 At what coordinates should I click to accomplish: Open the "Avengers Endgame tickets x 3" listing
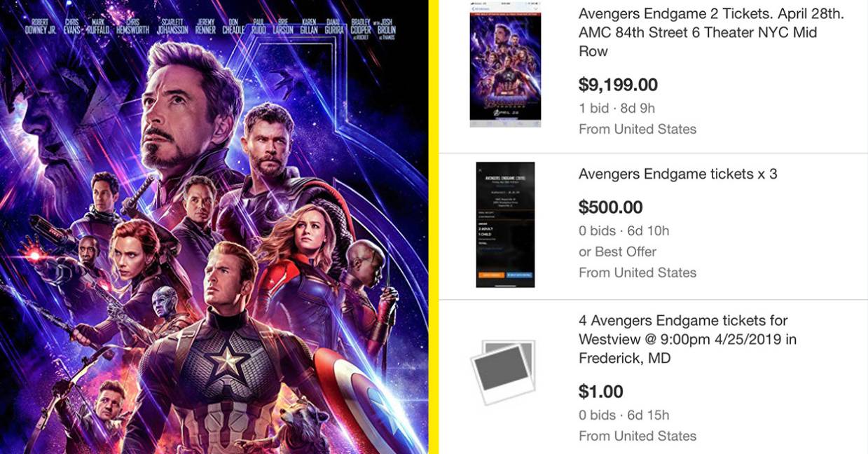click(677, 174)
